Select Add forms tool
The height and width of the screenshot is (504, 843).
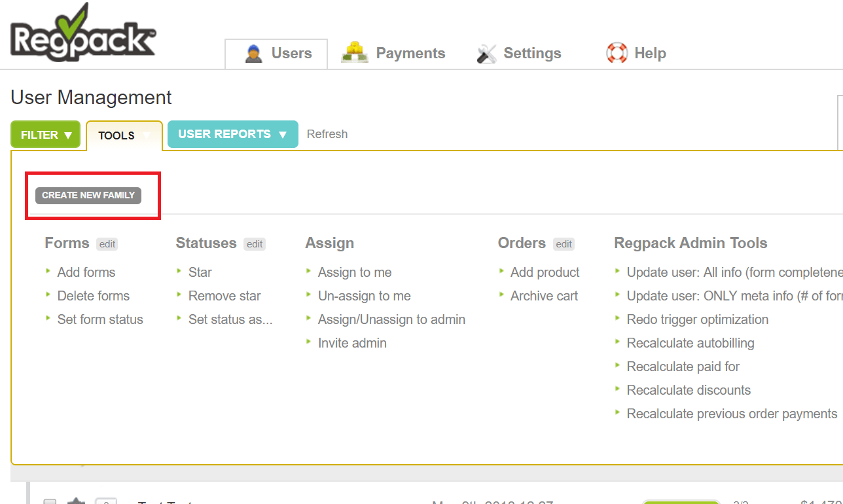86,272
